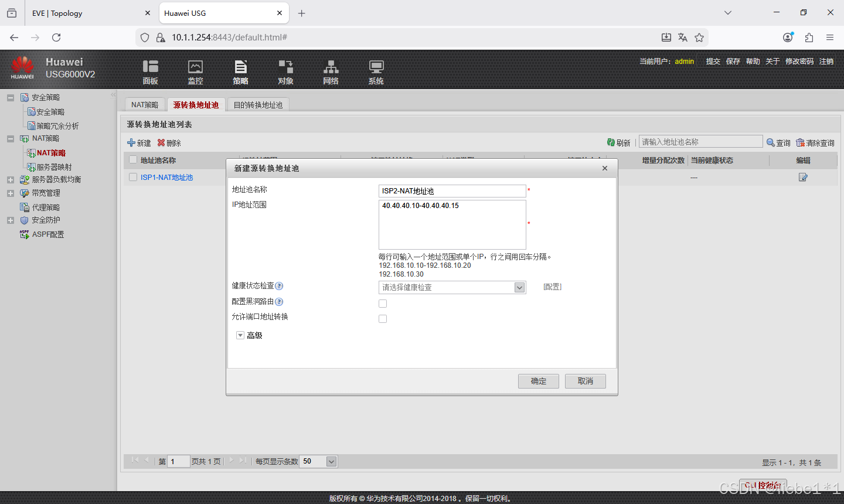Enable the 配置黑洞路由 checkbox
Viewport: 844px width, 504px height.
coord(383,304)
